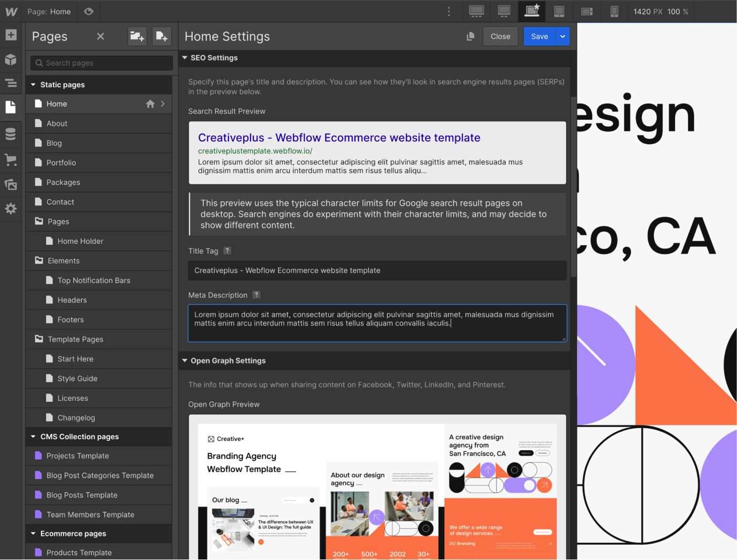Viewport: 737px width, 560px height.
Task: Select the Projects Template page
Action: click(x=99, y=456)
